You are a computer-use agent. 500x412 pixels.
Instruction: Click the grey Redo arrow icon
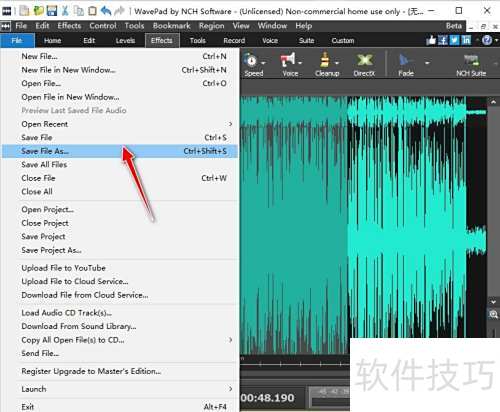119,11
